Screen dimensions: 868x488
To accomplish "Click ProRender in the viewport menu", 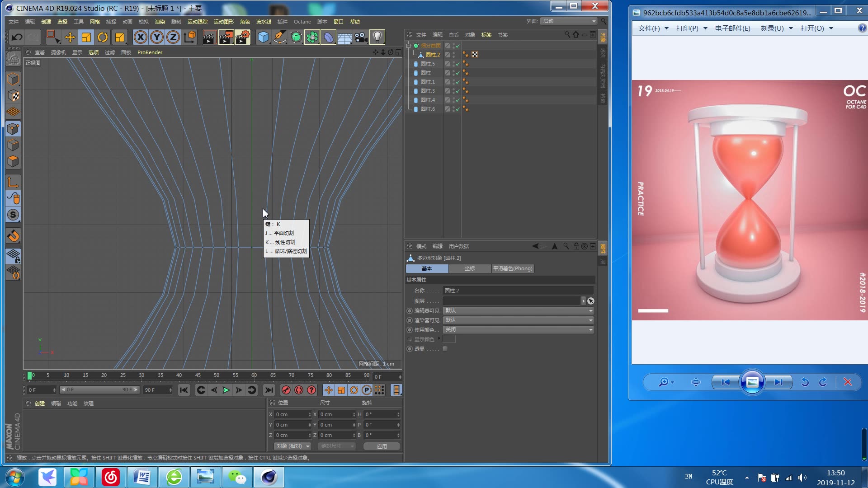I will tap(149, 52).
